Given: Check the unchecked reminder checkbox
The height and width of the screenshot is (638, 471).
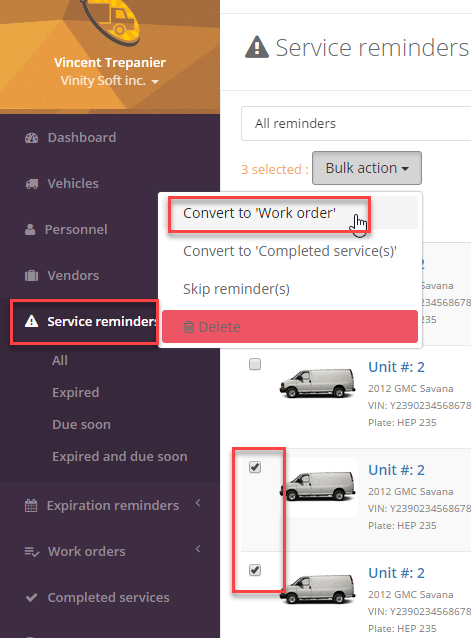Looking at the screenshot, I should [255, 364].
